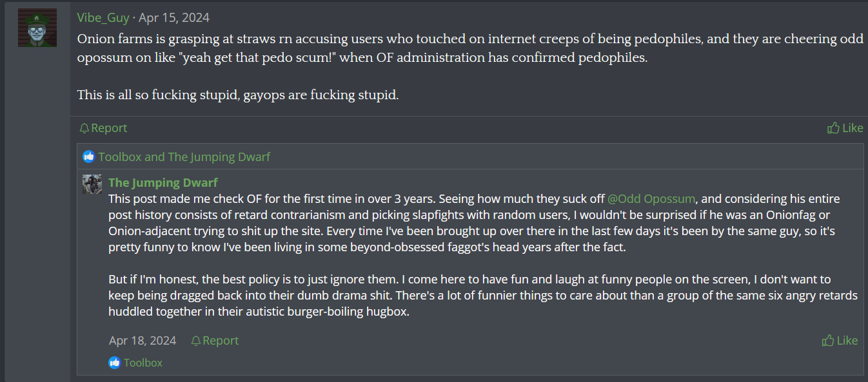Open Vibe_Guy username profile link

[x=103, y=18]
